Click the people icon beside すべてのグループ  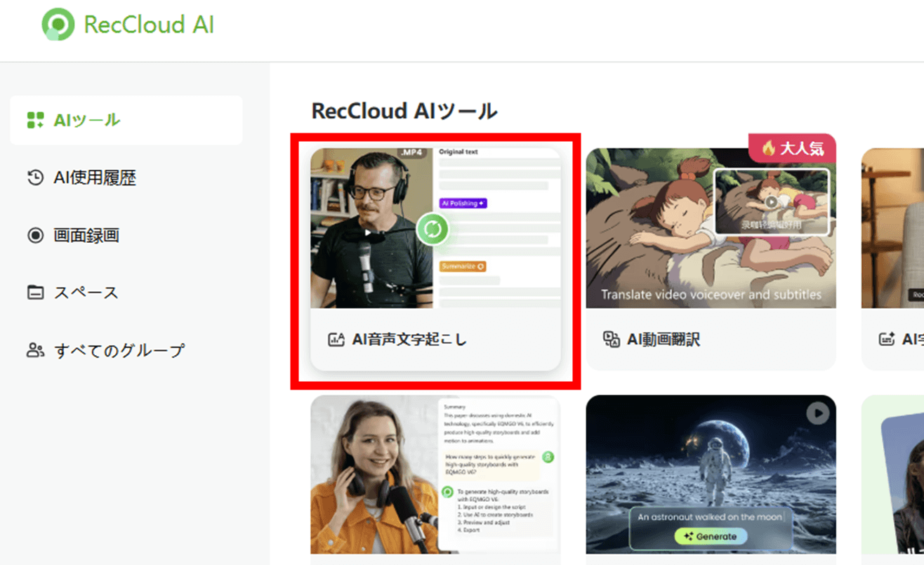35,350
